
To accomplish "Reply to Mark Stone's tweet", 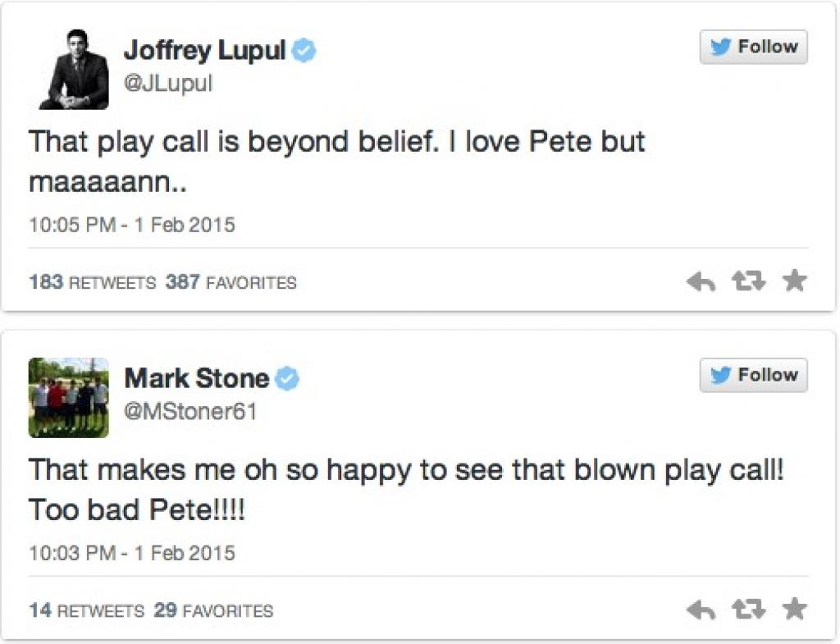I will point(701,610).
